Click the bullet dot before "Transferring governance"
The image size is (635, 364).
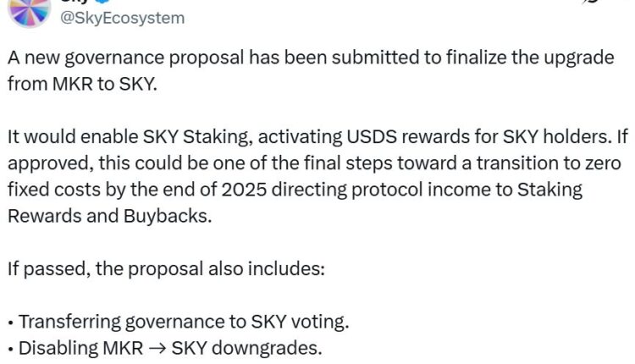click(x=10, y=323)
